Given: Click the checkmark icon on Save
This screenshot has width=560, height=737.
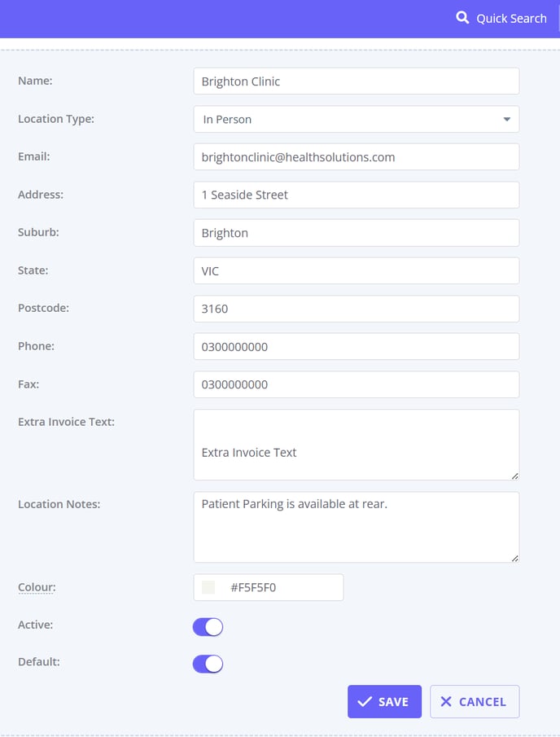Looking at the screenshot, I should point(365,702).
